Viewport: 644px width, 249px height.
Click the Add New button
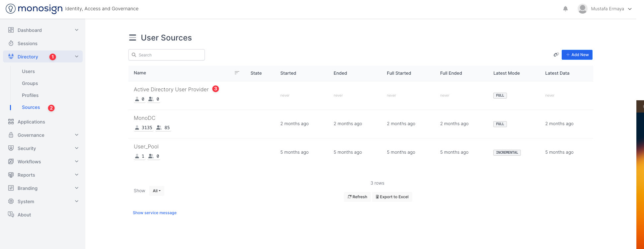pyautogui.click(x=577, y=55)
